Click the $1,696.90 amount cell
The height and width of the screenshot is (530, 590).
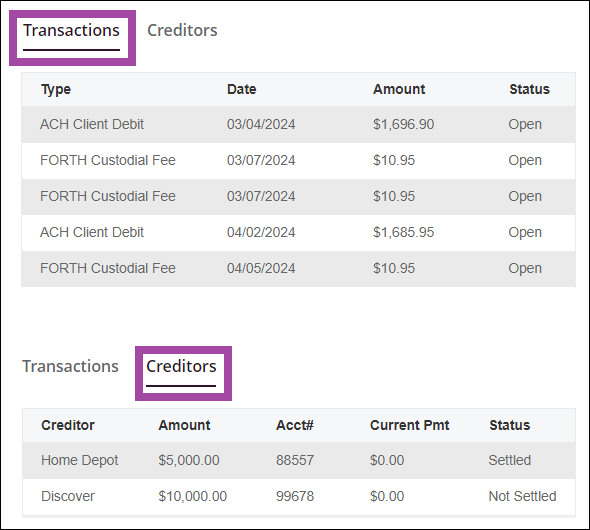click(403, 124)
